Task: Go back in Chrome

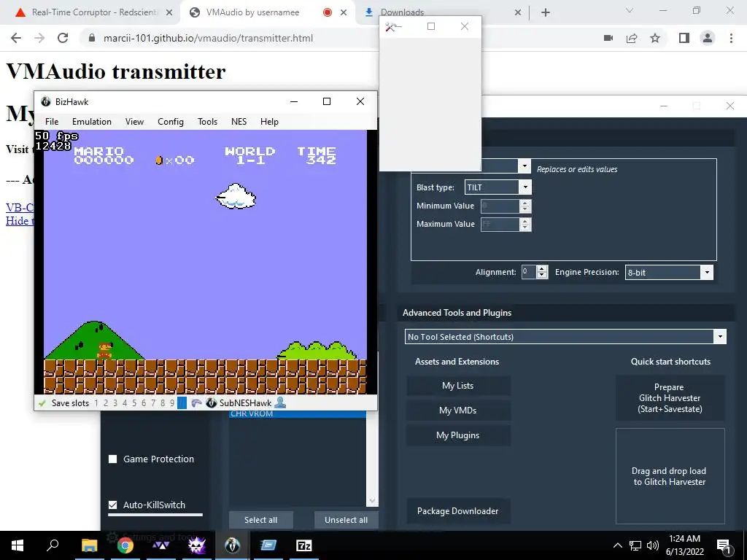Action: 16,38
